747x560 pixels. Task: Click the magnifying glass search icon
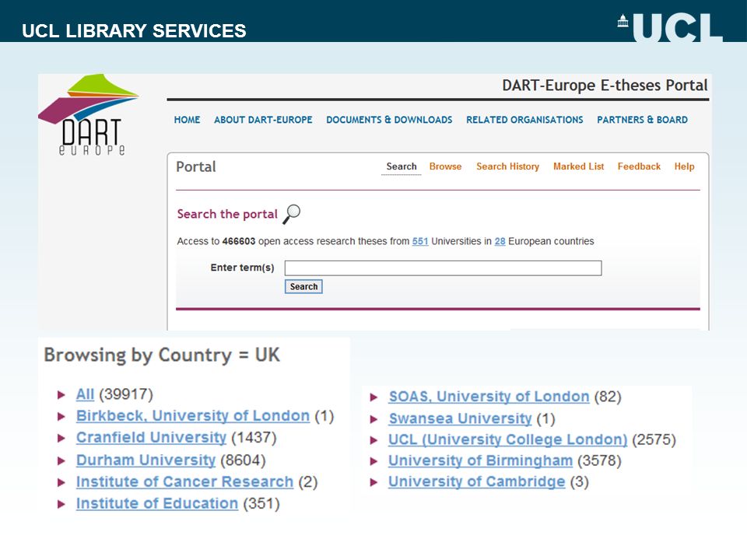pyautogui.click(x=292, y=214)
